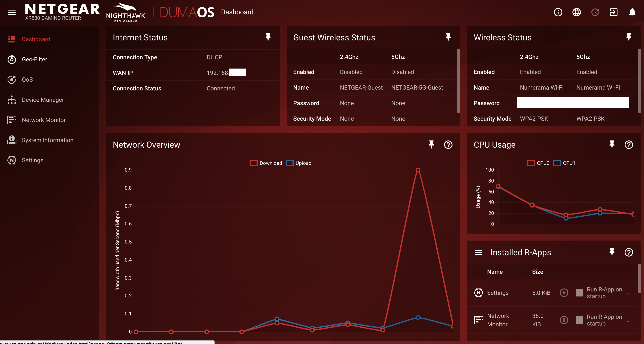Viewport: 644px width, 344px height.
Task: Toggle CPU1 series in CPU Usage legend
Action: [x=564, y=163]
